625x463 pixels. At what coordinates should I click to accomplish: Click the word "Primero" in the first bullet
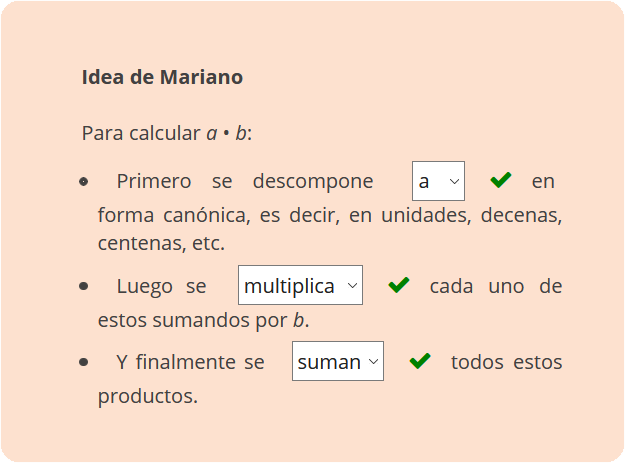point(154,182)
